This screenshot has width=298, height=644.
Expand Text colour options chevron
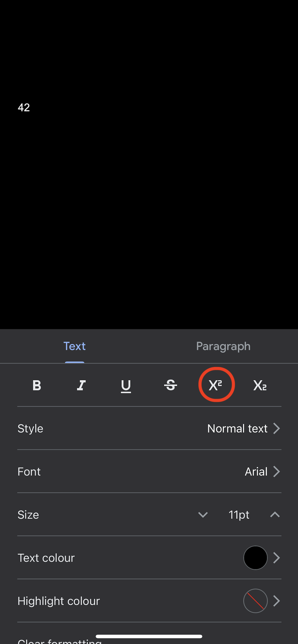click(x=276, y=558)
